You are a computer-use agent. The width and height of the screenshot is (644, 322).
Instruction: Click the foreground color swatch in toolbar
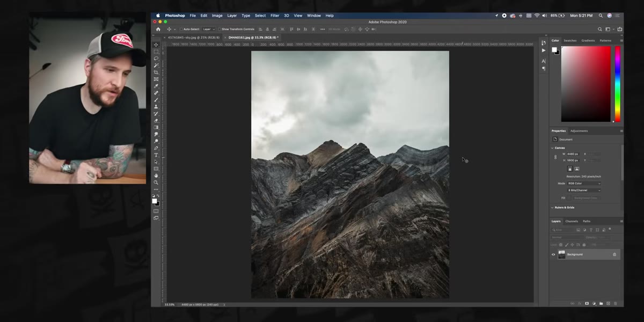click(x=155, y=201)
